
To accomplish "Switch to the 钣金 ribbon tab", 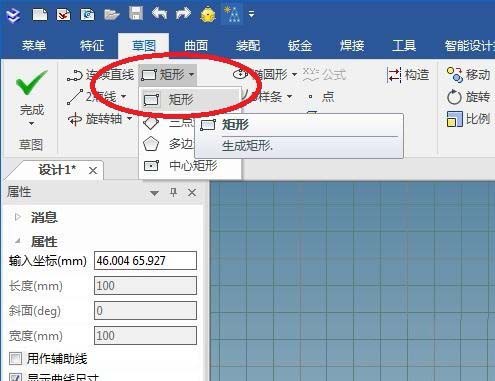I will click(x=300, y=45).
